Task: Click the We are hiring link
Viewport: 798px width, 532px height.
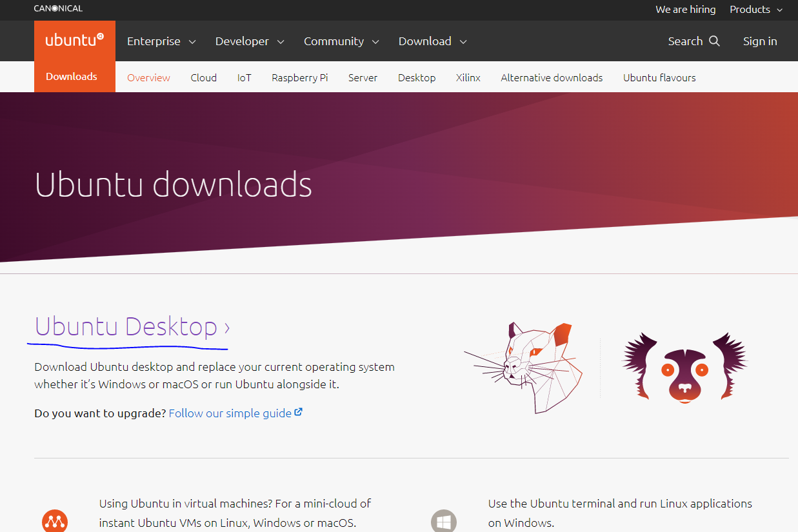Action: pyautogui.click(x=686, y=10)
